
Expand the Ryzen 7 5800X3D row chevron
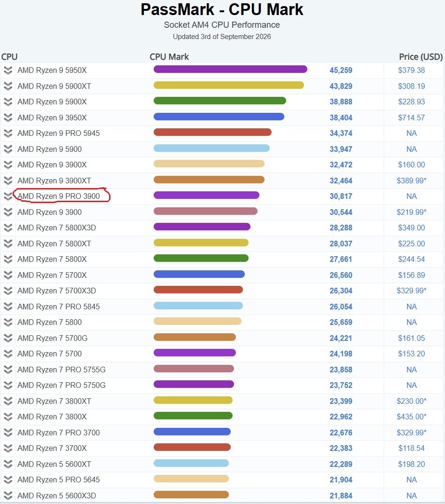(x=8, y=228)
